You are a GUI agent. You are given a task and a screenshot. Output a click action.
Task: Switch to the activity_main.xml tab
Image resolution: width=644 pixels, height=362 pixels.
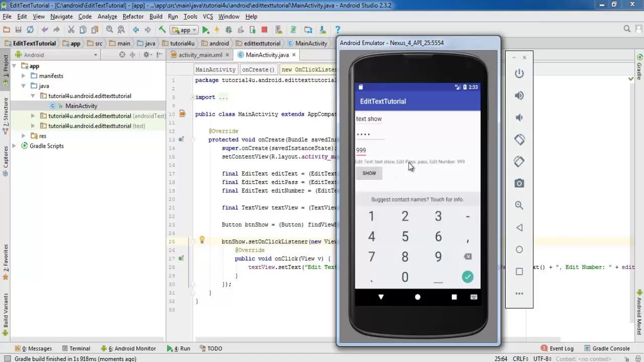pyautogui.click(x=200, y=55)
